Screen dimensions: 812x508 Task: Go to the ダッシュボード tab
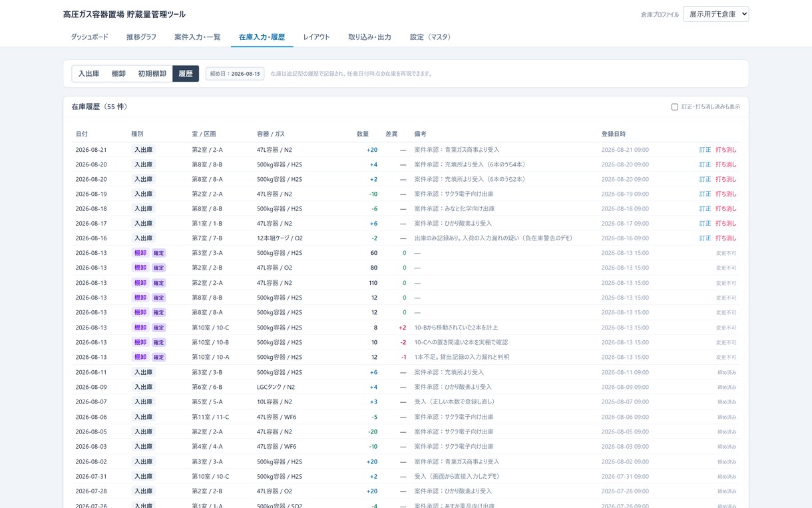(x=89, y=37)
